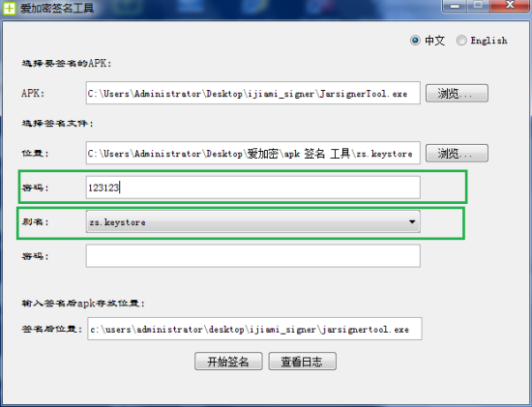Start signing with the 开始签名 button

pos(228,362)
